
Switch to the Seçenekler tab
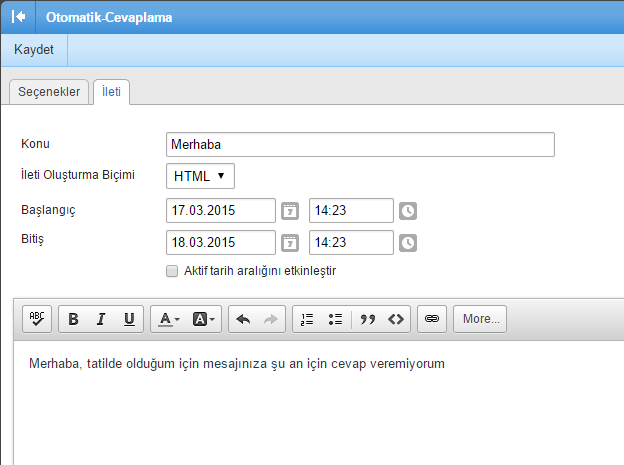pyautogui.click(x=49, y=92)
